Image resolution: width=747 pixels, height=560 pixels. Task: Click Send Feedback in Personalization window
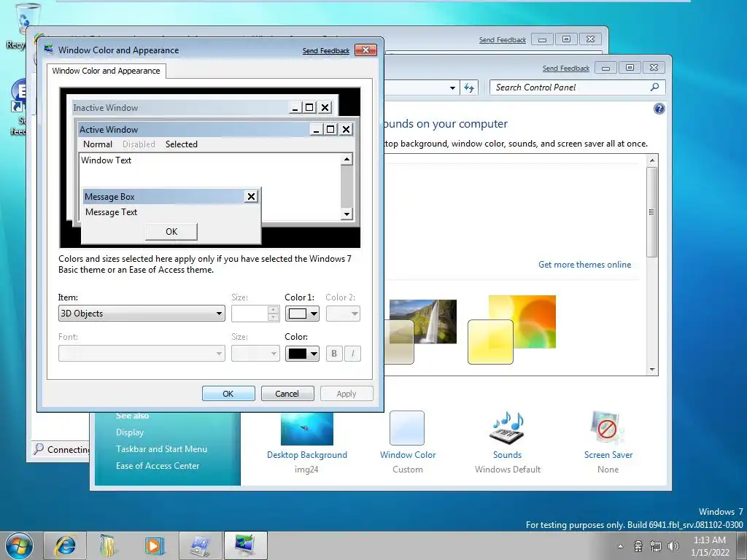point(565,68)
